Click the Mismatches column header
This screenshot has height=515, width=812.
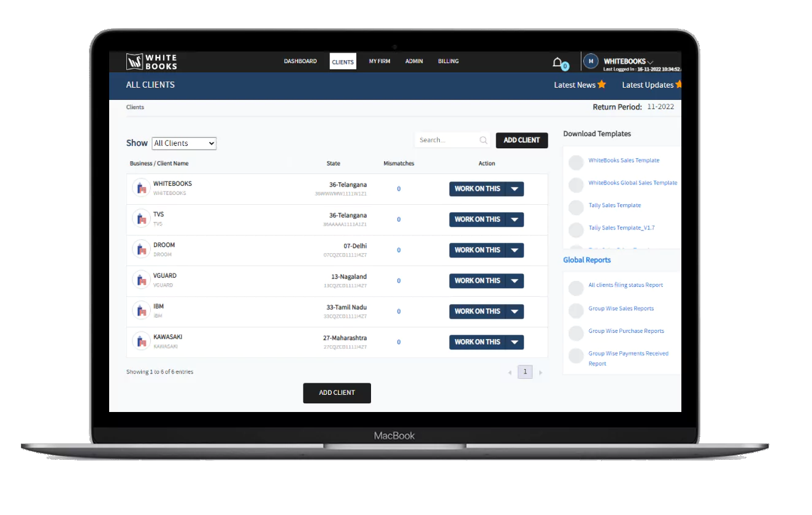point(399,164)
